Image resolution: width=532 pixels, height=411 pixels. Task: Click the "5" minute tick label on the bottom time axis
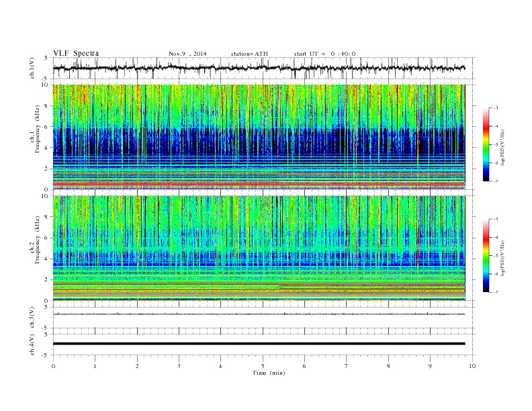(263, 366)
